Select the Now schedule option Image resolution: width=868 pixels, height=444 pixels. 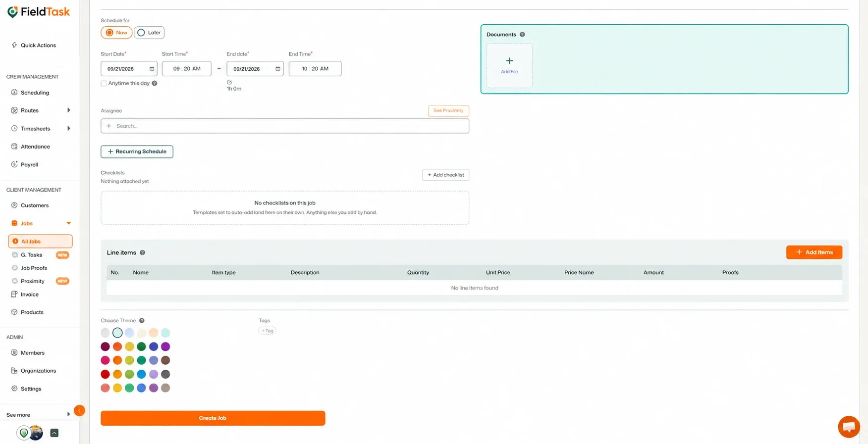(x=116, y=33)
